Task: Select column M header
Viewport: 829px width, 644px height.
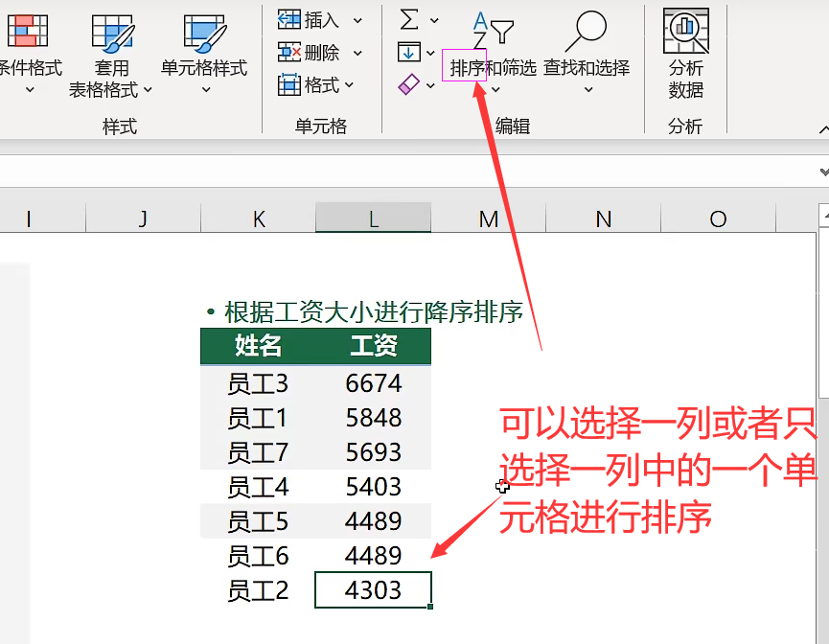Action: click(x=489, y=218)
